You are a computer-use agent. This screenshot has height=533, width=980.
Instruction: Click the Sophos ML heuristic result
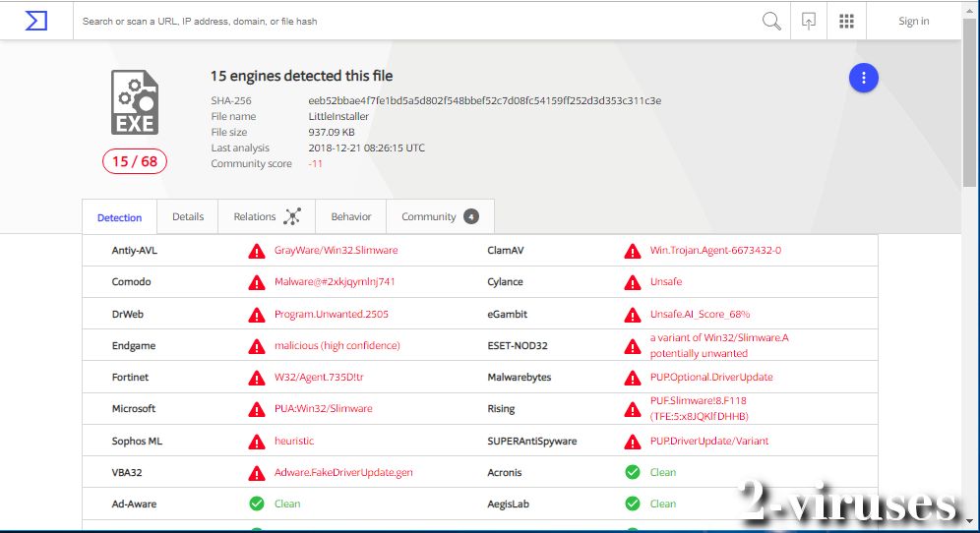(x=294, y=441)
